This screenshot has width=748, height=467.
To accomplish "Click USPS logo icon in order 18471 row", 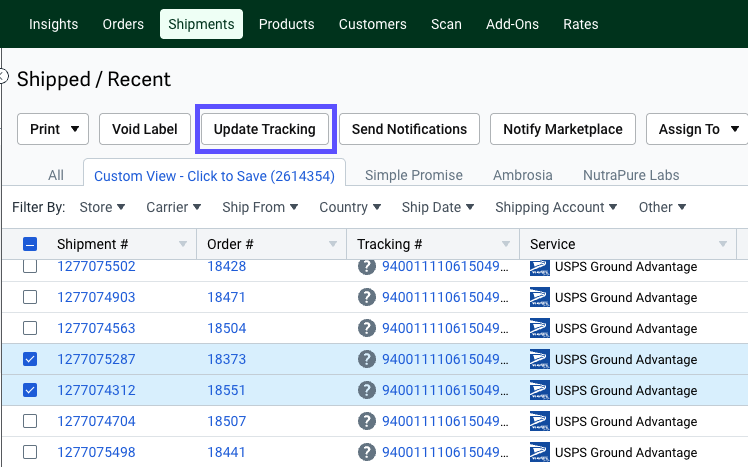I will (540, 297).
